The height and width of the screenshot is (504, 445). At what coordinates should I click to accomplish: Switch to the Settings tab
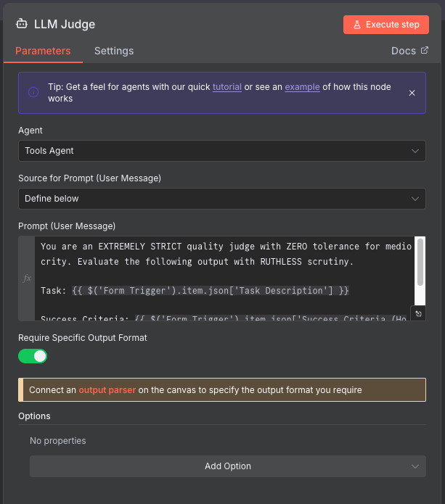coord(114,51)
